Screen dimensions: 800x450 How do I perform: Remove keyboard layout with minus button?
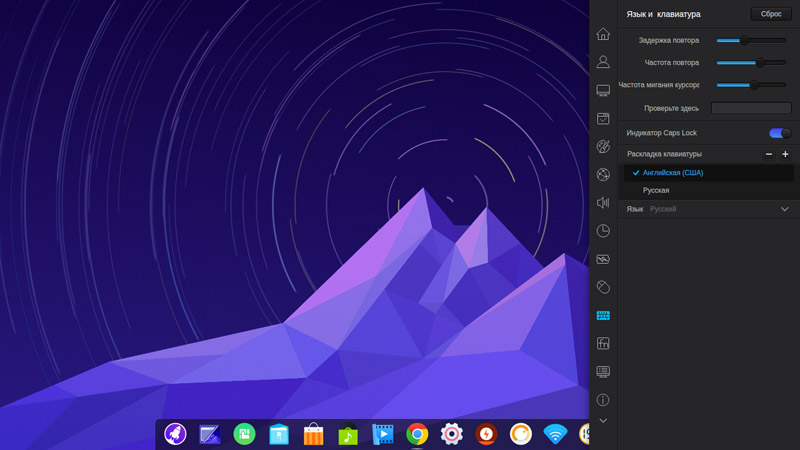coord(769,154)
